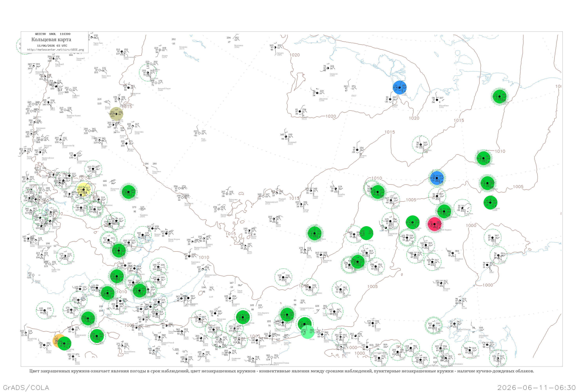Click the green station circle at Чурапча
The width and height of the screenshot is (588, 392).
pyautogui.click(x=413, y=222)
